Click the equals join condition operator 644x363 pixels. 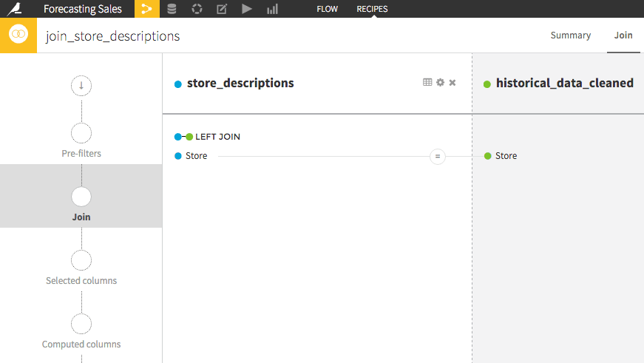click(438, 157)
